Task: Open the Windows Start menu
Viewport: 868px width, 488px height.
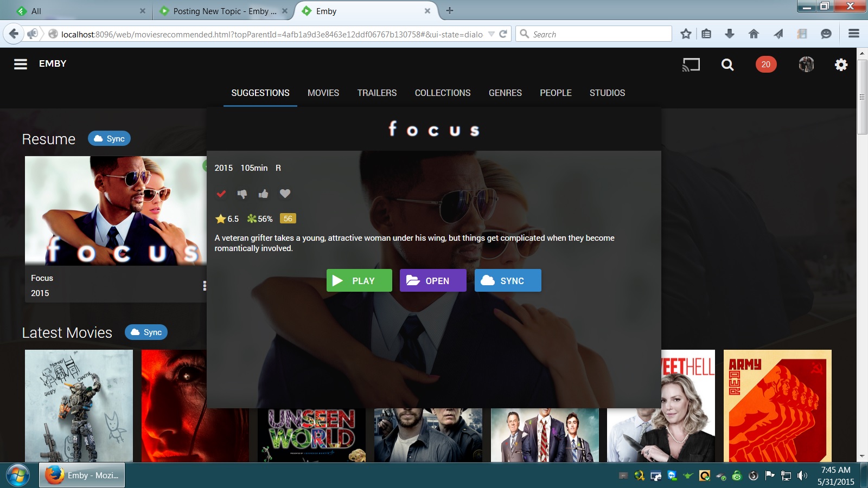Action: click(x=17, y=476)
